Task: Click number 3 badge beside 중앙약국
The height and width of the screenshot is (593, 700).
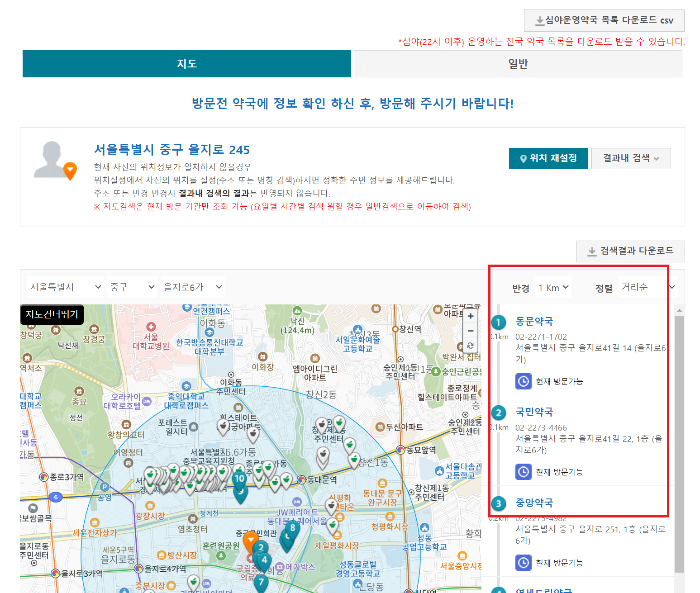Action: point(498,503)
